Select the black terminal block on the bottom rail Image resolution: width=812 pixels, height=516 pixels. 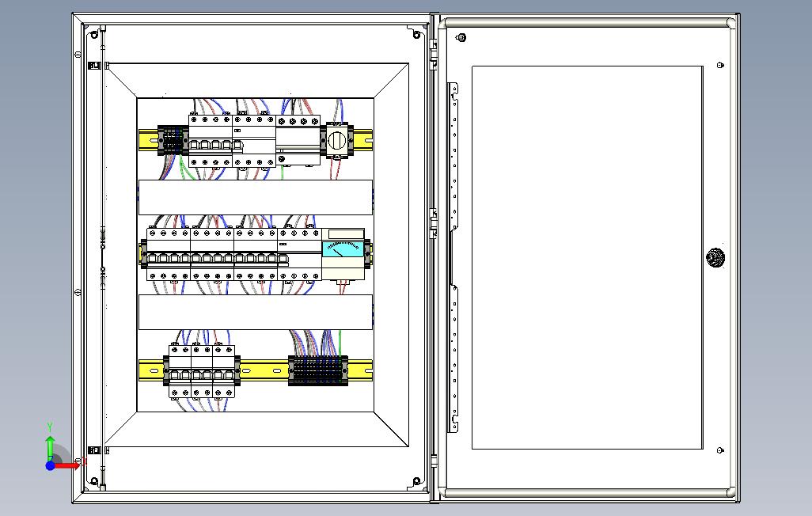click(318, 370)
